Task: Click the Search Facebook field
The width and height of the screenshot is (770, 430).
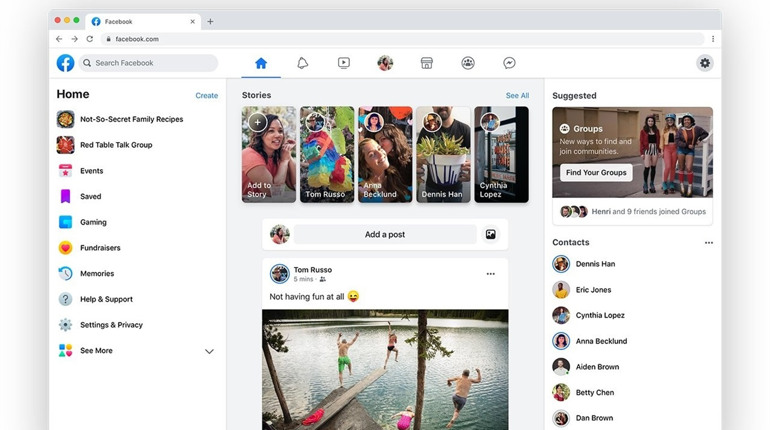Action: click(148, 63)
